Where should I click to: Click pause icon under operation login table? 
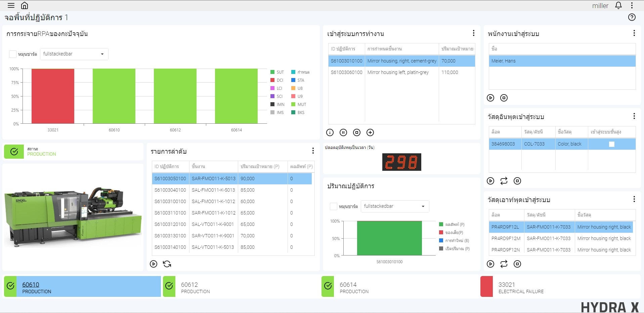point(343,132)
